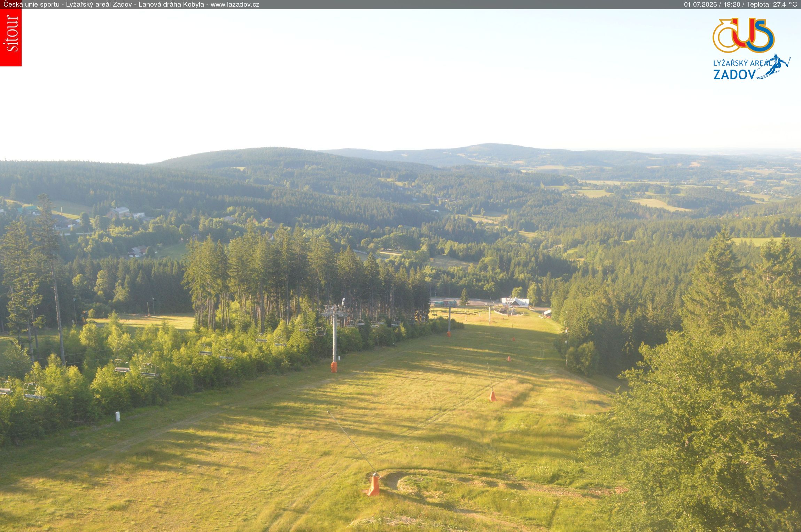Click the red sitour logo banner
The width and height of the screenshot is (801, 532).
(11, 37)
